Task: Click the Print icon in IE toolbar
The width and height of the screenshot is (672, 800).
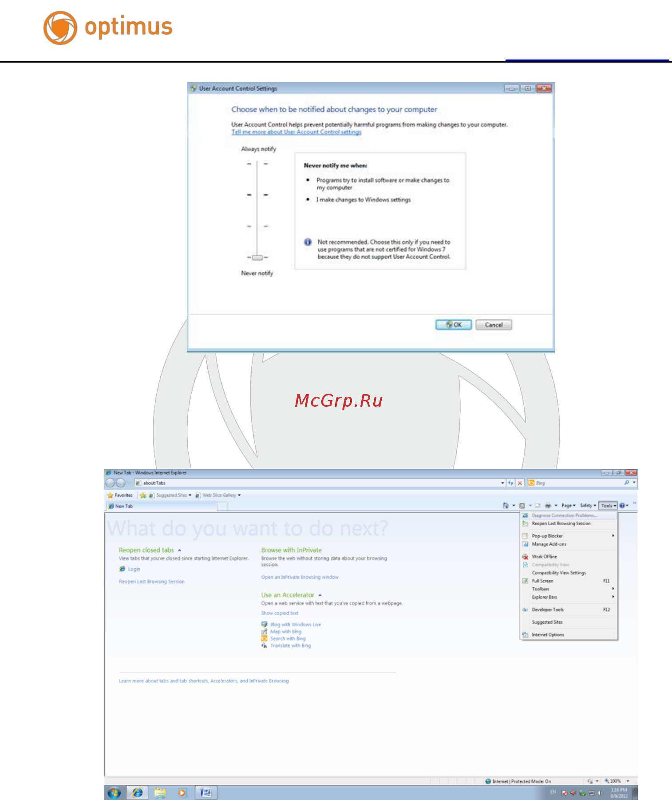Action: (x=548, y=506)
